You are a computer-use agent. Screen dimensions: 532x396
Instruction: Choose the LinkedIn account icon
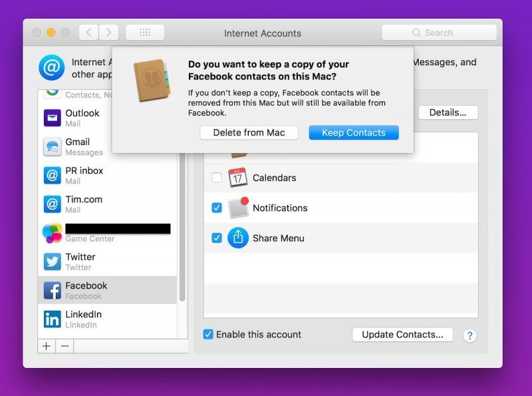coord(52,319)
